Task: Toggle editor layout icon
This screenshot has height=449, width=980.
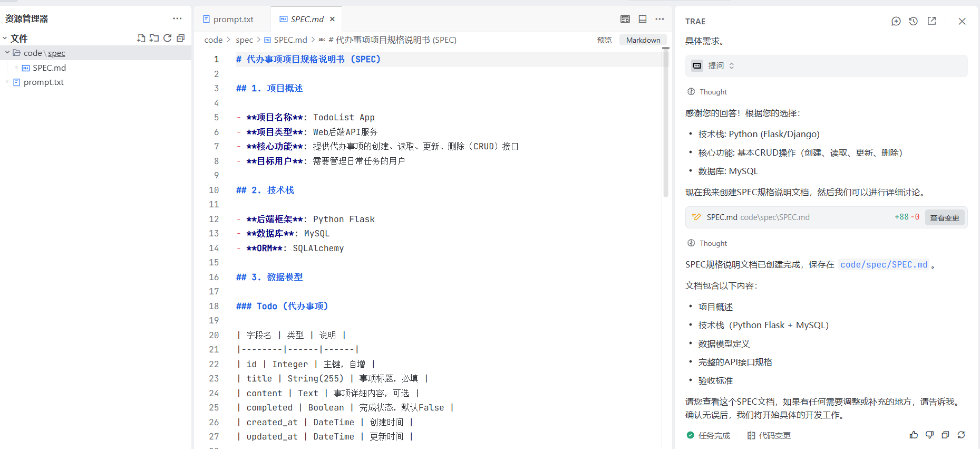Action: 625,19
